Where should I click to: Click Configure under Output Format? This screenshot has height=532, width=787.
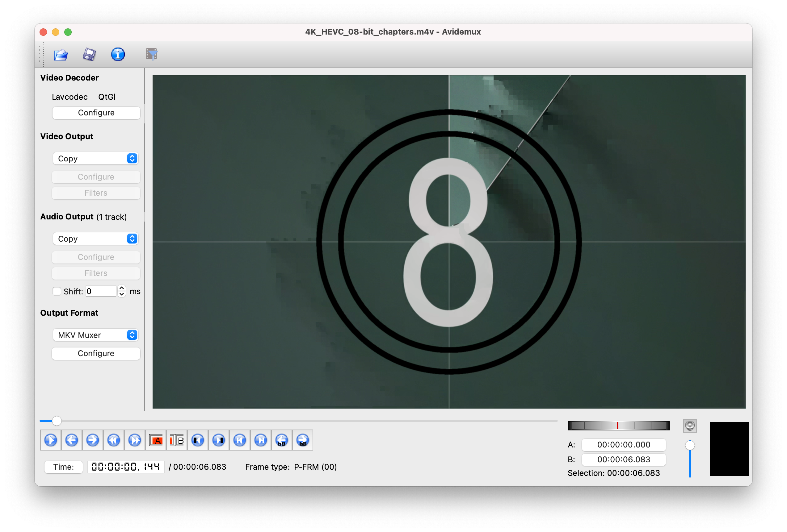(96, 353)
